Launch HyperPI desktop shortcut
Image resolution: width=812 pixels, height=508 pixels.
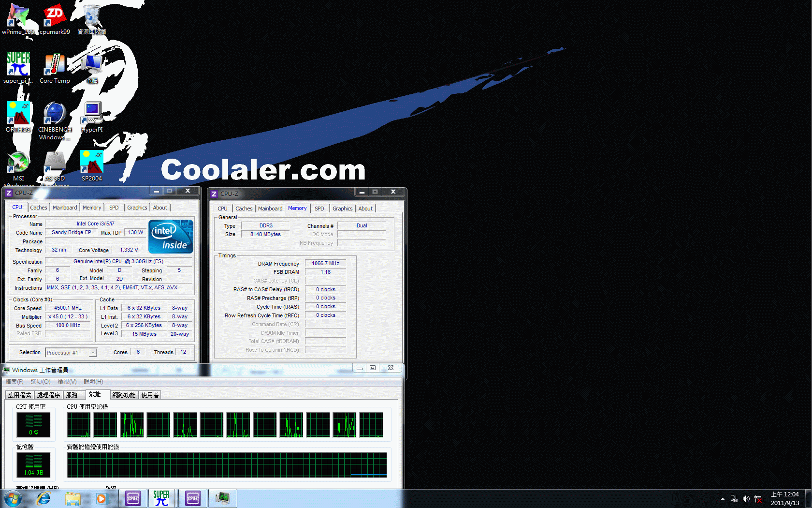[91, 117]
